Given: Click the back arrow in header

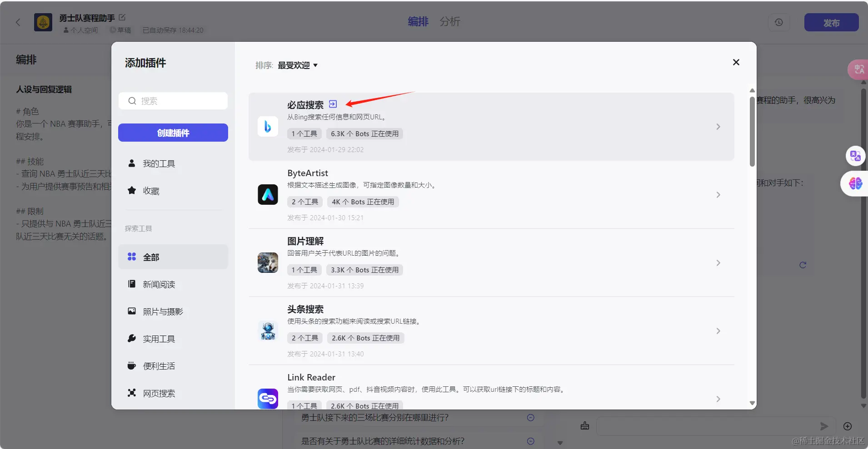Looking at the screenshot, I should point(18,22).
